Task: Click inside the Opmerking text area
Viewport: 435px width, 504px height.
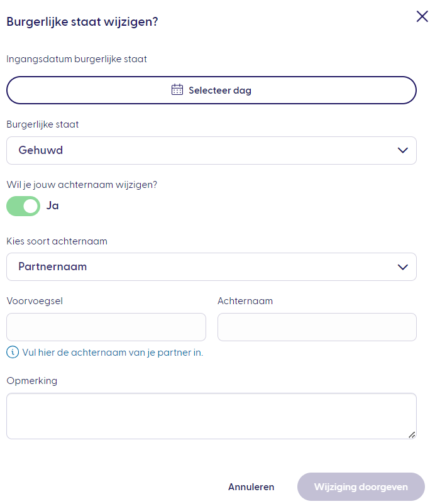Action: pos(211,415)
